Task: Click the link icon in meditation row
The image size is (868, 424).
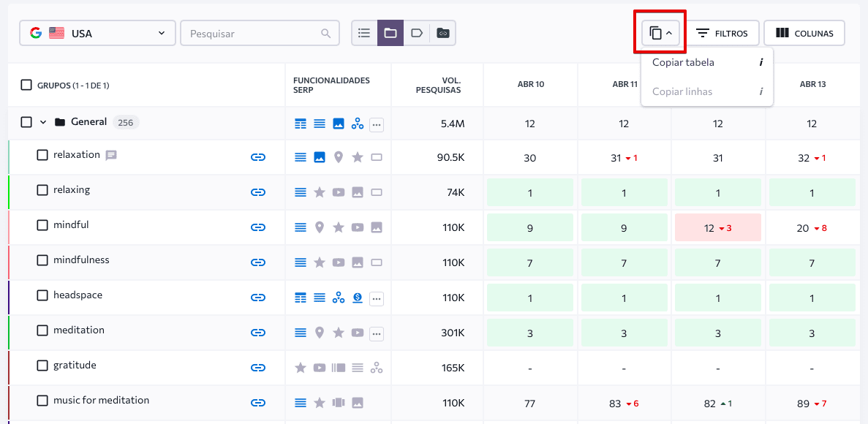Action: click(258, 333)
